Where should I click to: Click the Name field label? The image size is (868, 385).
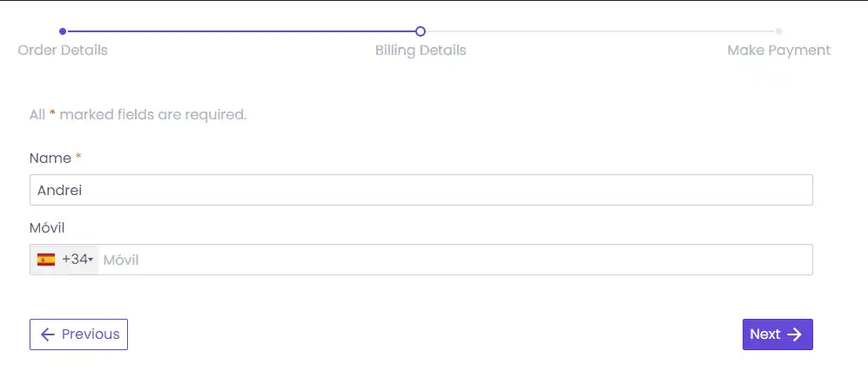[x=50, y=158]
